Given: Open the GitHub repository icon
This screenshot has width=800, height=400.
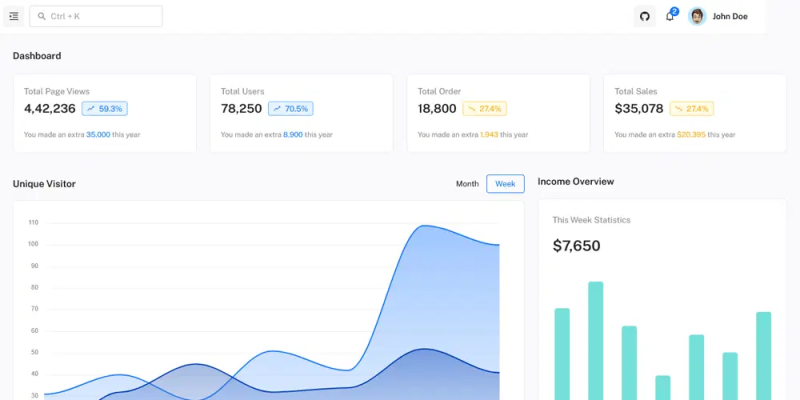Looking at the screenshot, I should tap(644, 16).
